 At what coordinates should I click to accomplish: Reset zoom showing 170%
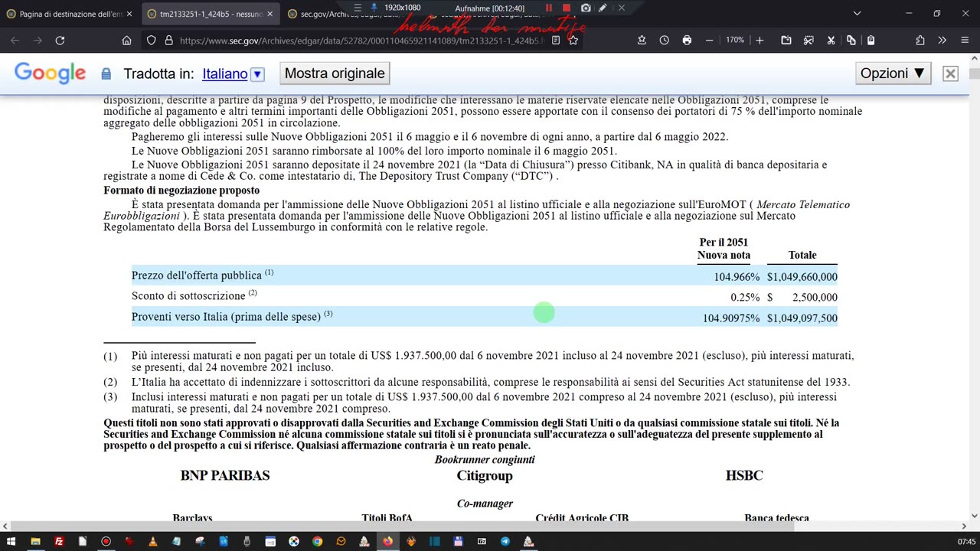pos(735,41)
